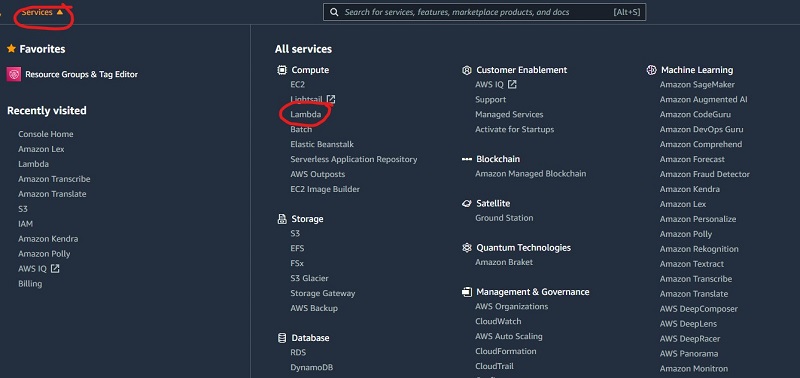The height and width of the screenshot is (378, 800).
Task: Click external link icon beside recent AWS IQ
Action: coord(55,268)
